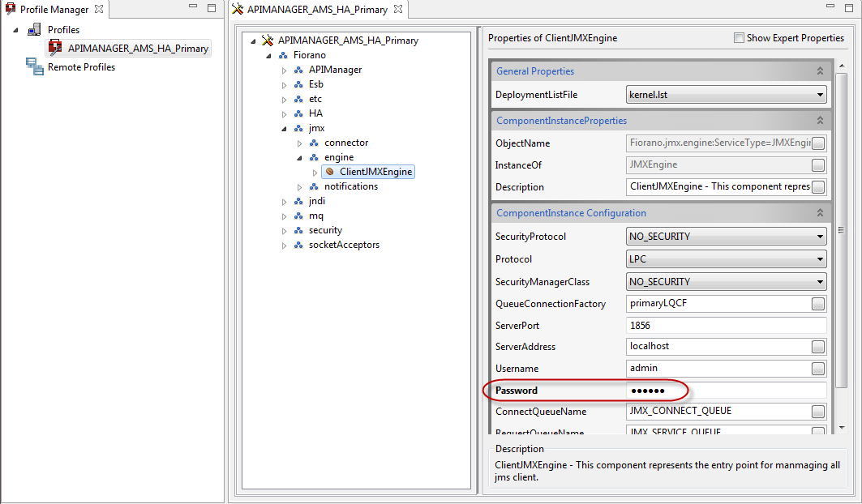Click the APIManager node icon
This screenshot has width=862, height=504.
coord(298,70)
